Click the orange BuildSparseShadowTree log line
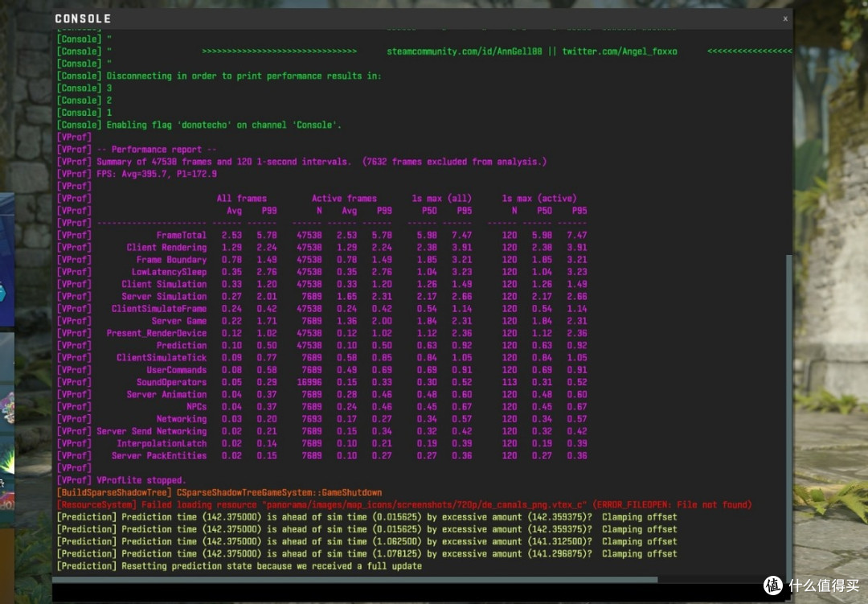 (219, 493)
